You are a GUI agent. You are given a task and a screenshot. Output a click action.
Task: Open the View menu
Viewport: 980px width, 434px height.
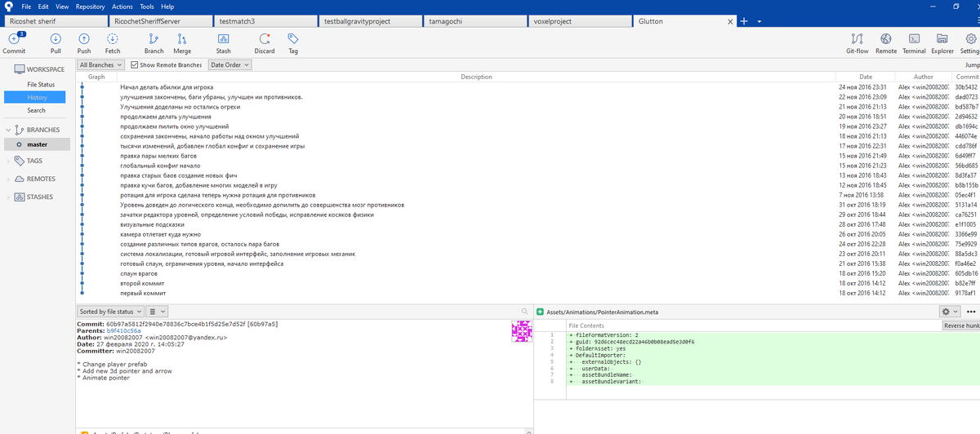pyautogui.click(x=62, y=7)
